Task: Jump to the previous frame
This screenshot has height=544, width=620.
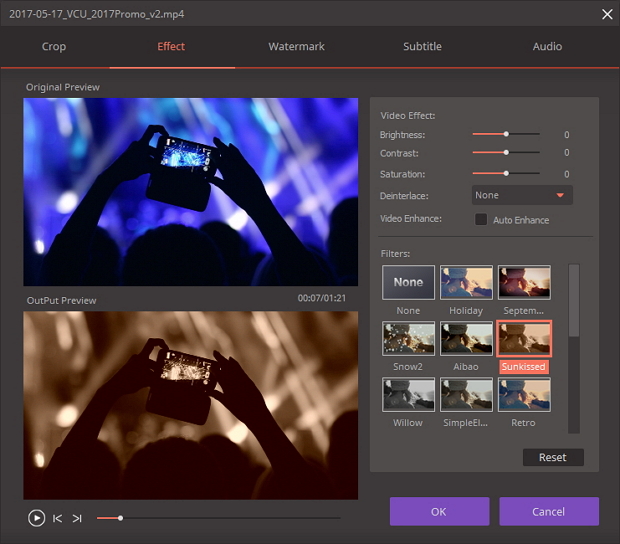Action: click(58, 518)
